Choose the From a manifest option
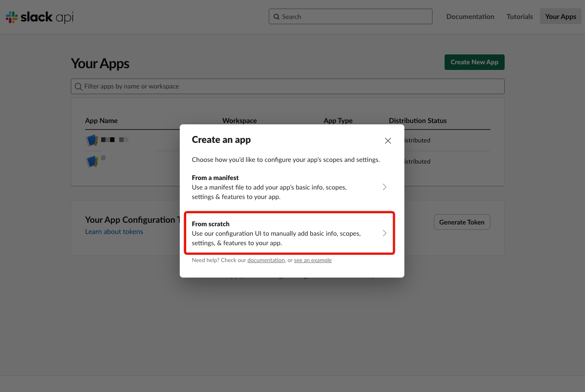Image resolution: width=585 pixels, height=392 pixels. (x=289, y=187)
